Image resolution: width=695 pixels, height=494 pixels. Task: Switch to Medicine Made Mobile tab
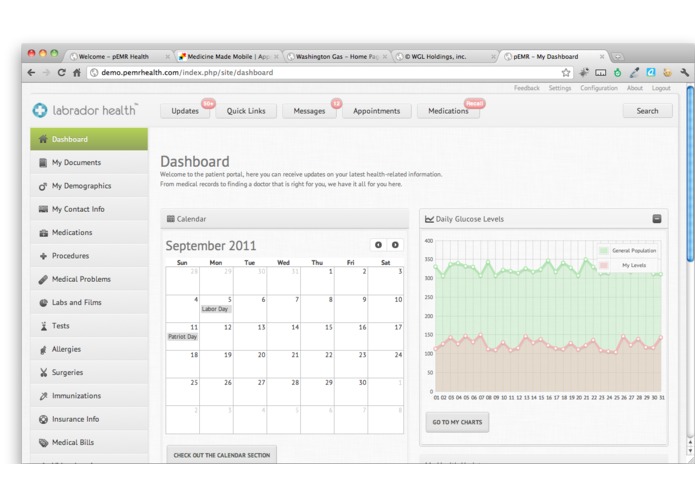click(228, 57)
